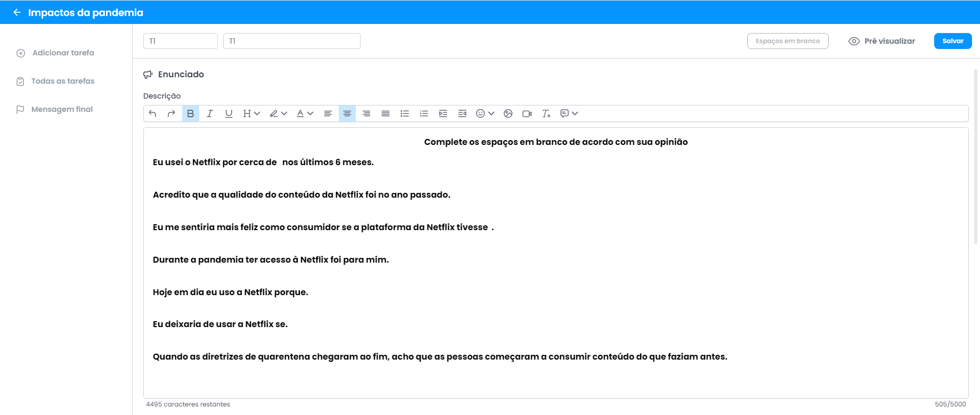This screenshot has height=415, width=980.
Task: Click the line 'Eu deixaria de usar a Netflix se.'
Action: coord(220,324)
